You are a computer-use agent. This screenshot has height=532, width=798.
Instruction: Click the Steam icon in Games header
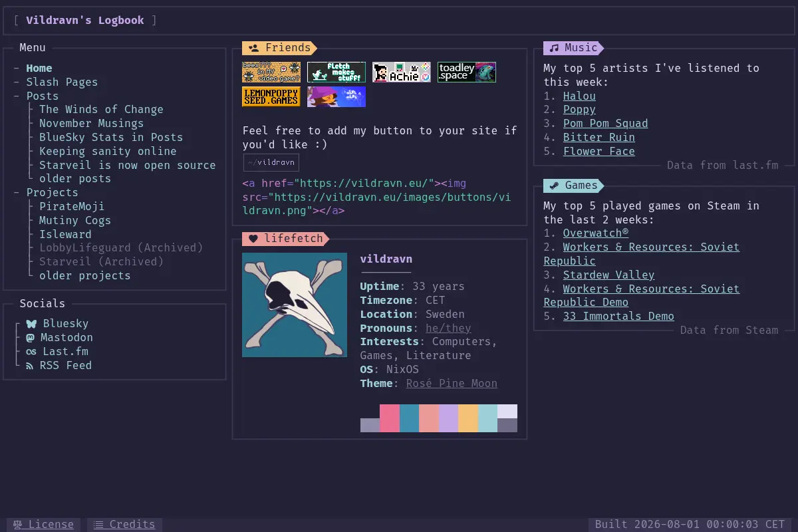tap(554, 186)
